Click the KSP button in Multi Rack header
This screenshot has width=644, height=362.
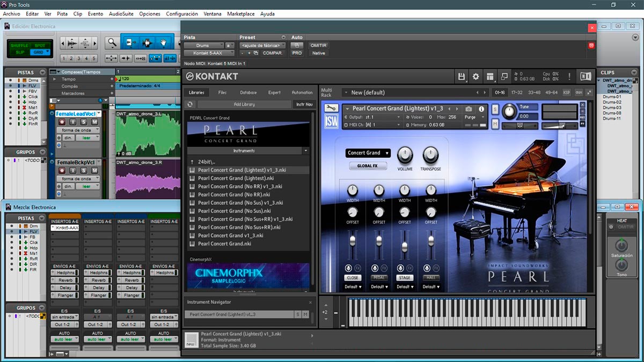click(x=567, y=92)
